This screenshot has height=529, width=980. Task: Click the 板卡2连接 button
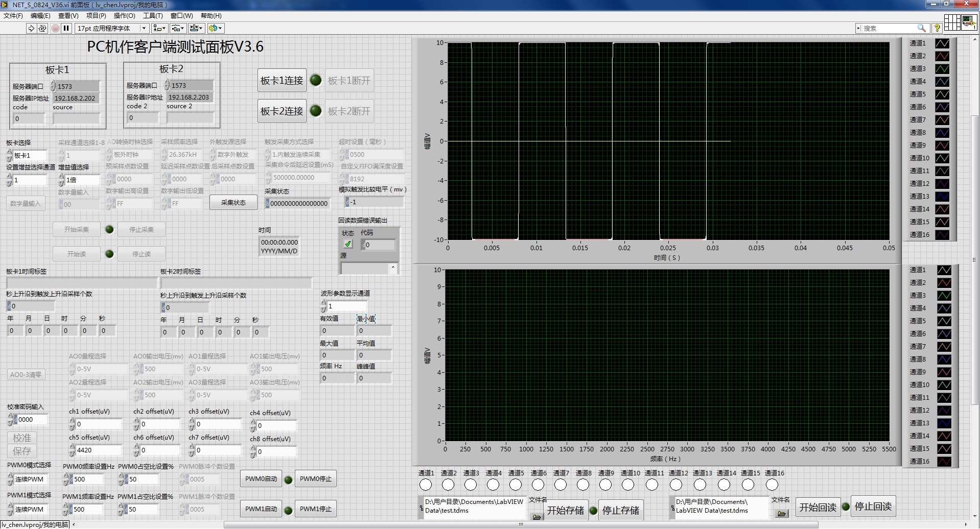[x=282, y=111]
